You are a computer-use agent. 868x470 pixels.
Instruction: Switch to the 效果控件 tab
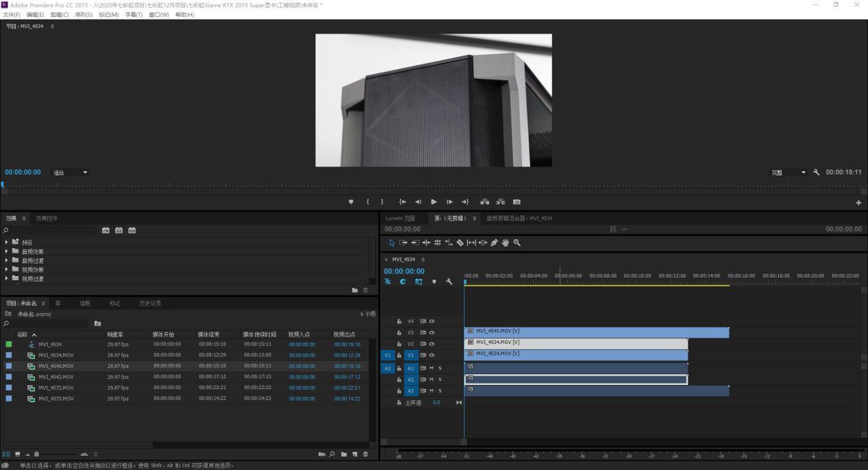47,219
